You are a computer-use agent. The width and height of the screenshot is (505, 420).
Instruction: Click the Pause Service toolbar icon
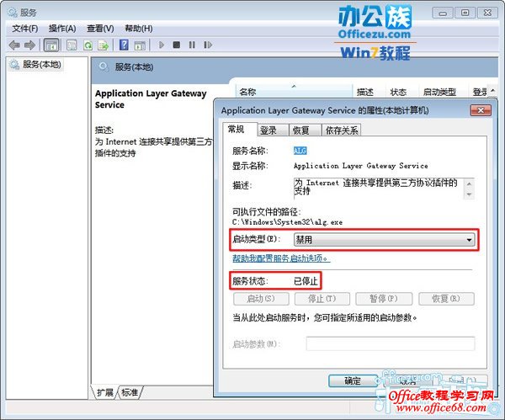click(192, 45)
